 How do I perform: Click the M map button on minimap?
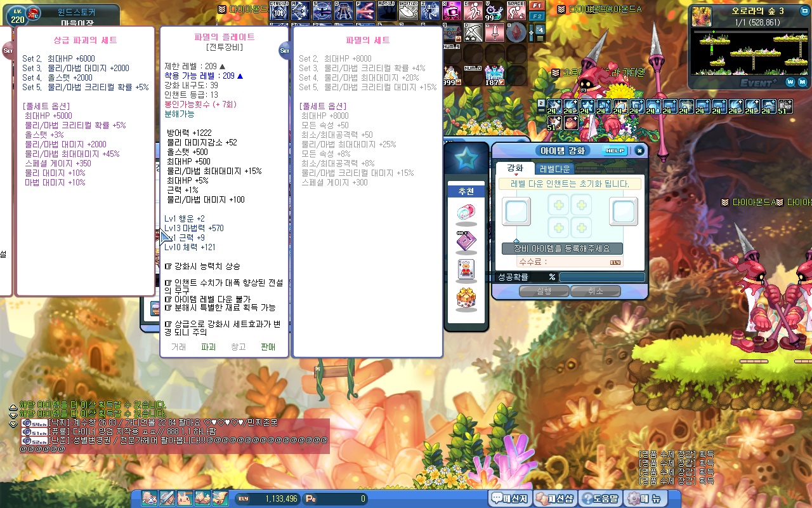(803, 82)
